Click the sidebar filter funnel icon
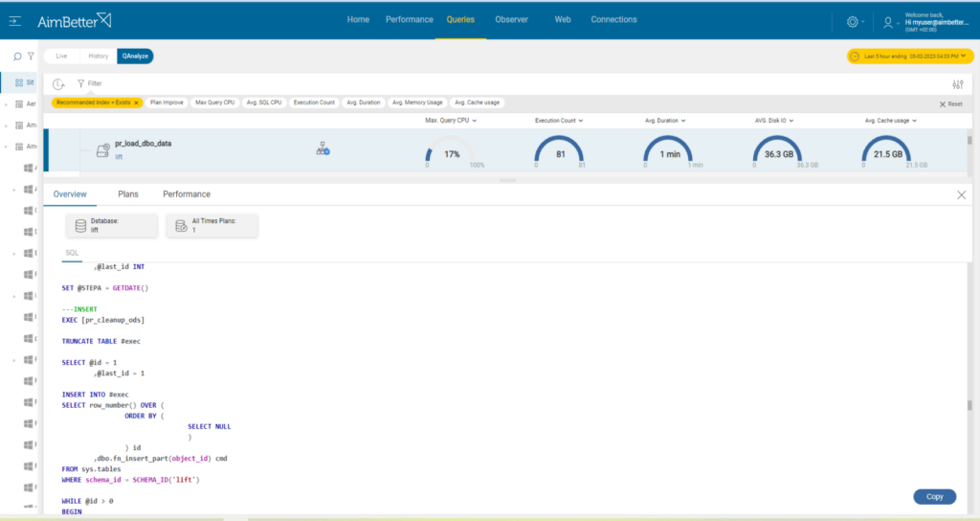The height and width of the screenshot is (521, 980). click(x=31, y=57)
